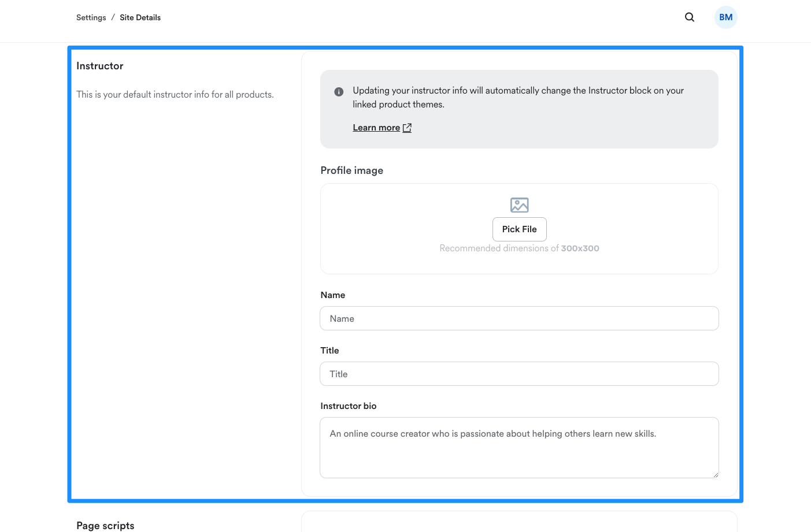
Task: Click the Instructor bio label
Action: (349, 406)
